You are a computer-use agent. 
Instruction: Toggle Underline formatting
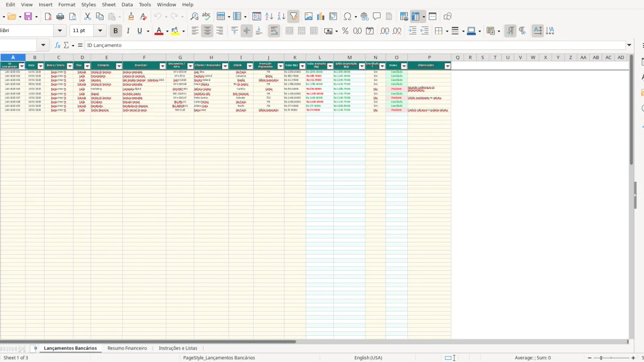140,31
